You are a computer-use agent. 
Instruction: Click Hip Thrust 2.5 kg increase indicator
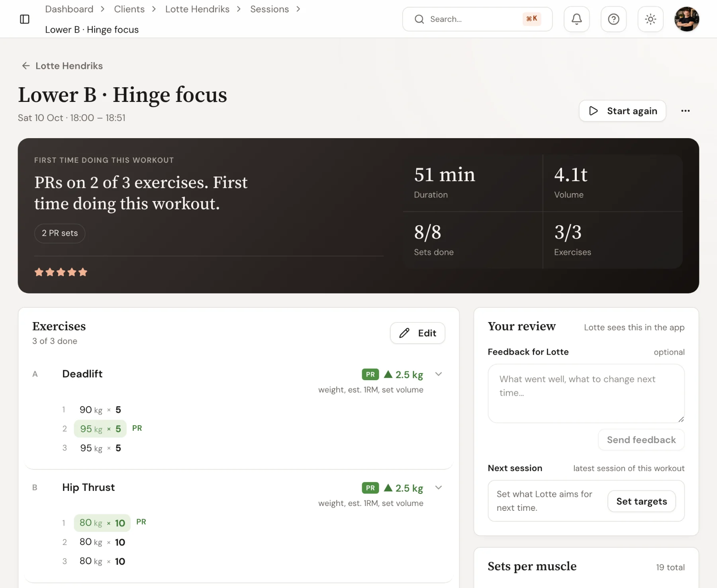pyautogui.click(x=403, y=488)
